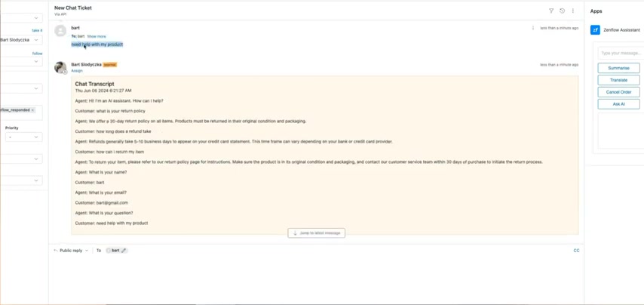Screen dimensions: 644x305
Task: Open the Bart Slodyczka assignee dropdown
Action: coord(20,40)
